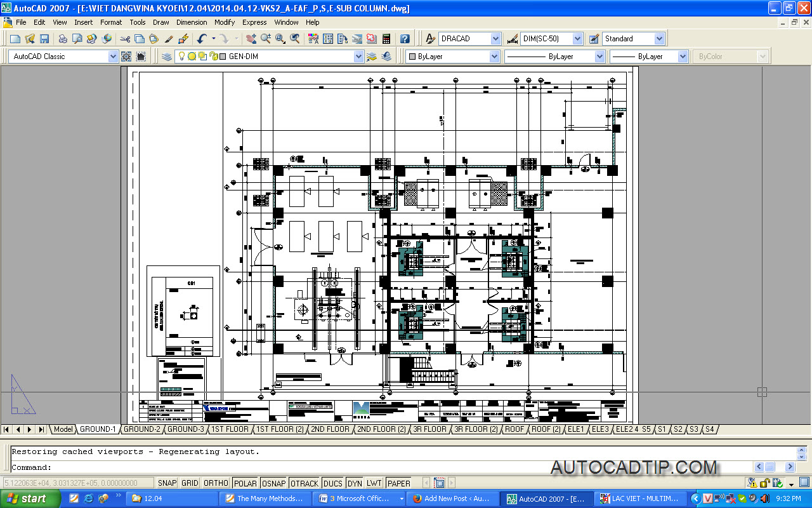Switch to the GROUND-2 layout tab
This screenshot has height=508, width=812.
click(x=141, y=429)
